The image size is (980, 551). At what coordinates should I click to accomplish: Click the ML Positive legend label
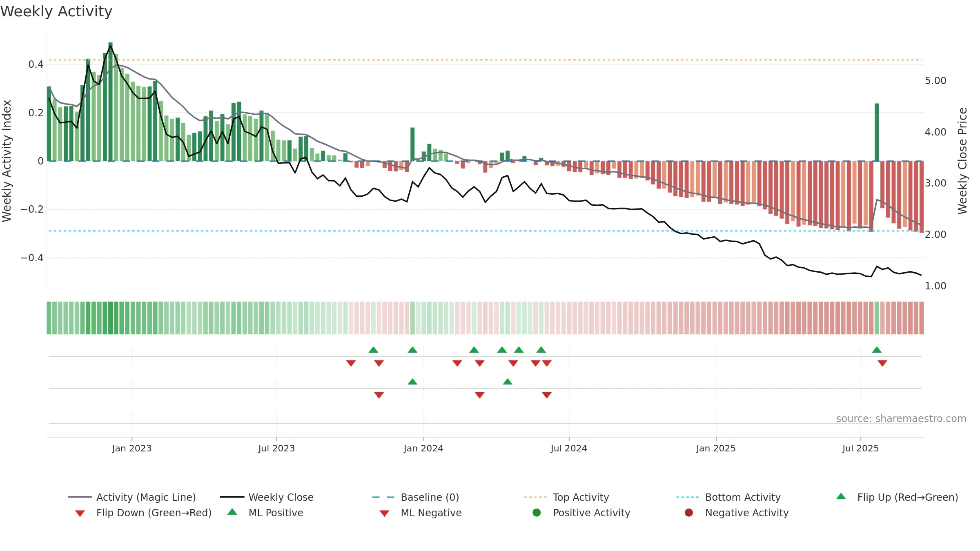[x=276, y=513]
